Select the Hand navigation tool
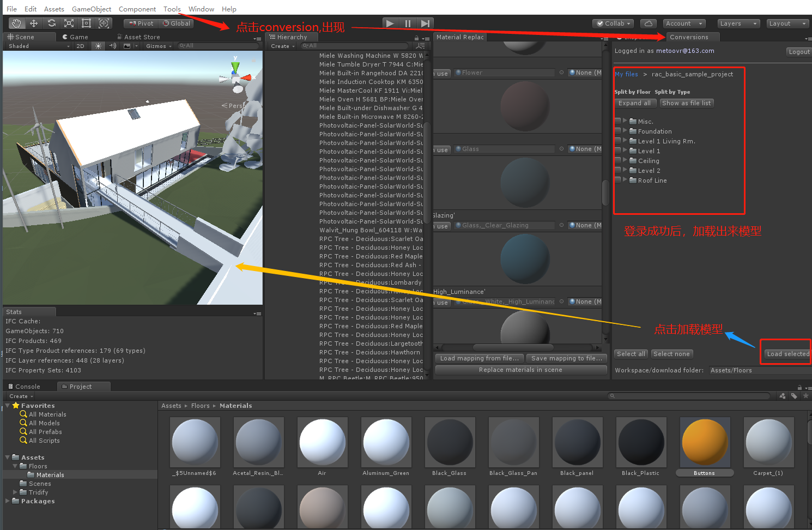The width and height of the screenshot is (812, 530). coord(16,23)
